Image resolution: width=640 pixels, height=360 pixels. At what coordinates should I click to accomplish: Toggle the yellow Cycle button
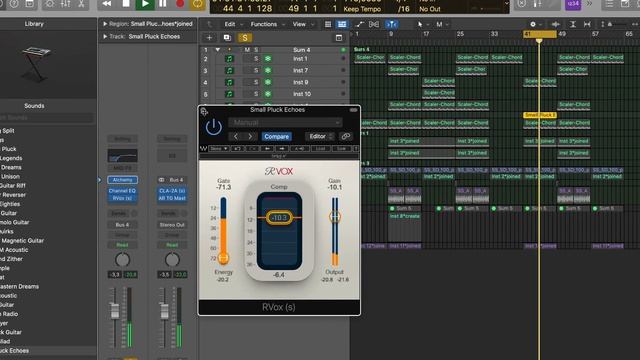198,4
